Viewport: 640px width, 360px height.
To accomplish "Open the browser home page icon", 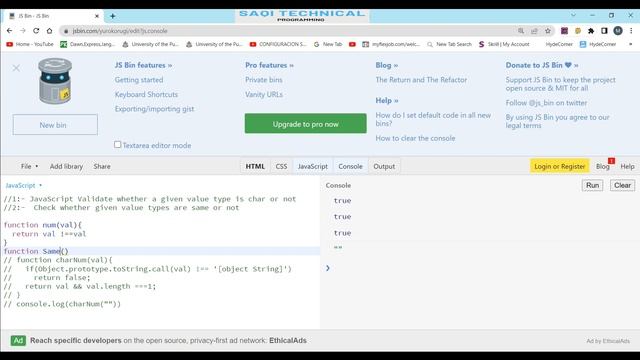I will point(49,31).
